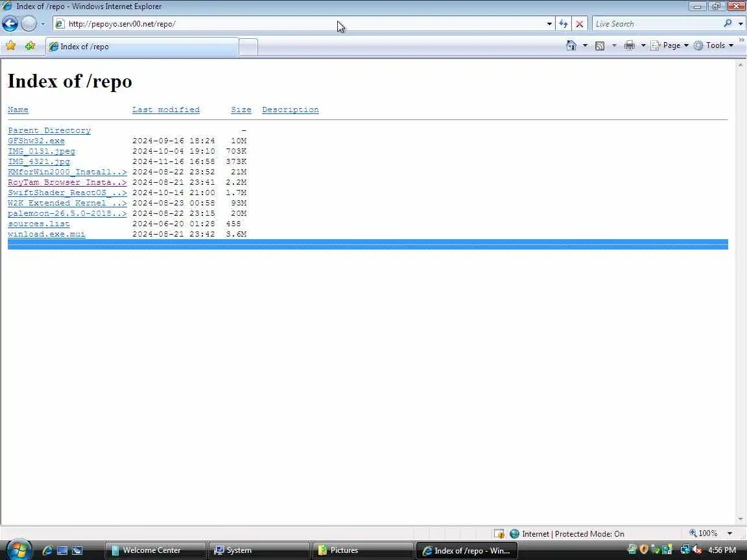Open the Tools menu
The height and width of the screenshot is (560, 747).
714,45
